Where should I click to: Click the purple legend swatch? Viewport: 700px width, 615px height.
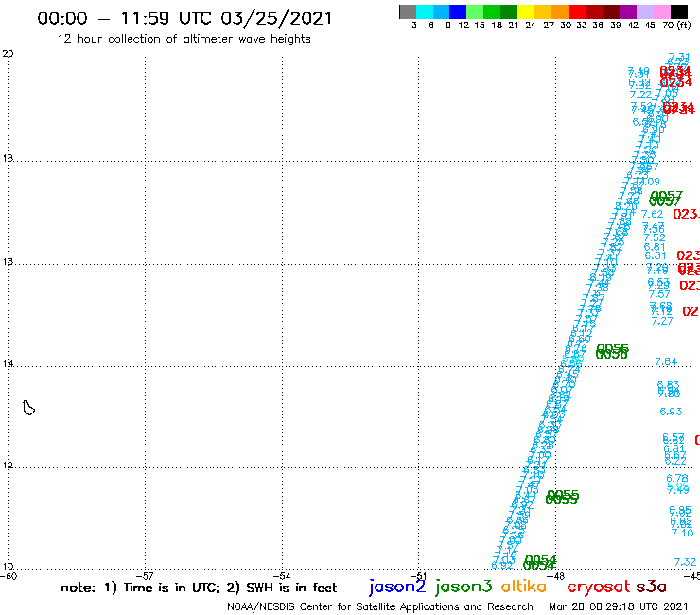[628, 11]
